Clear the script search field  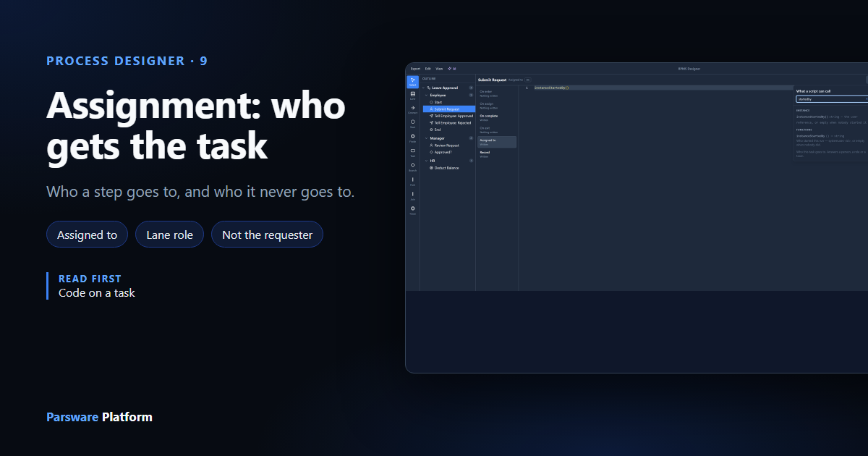tap(866, 99)
